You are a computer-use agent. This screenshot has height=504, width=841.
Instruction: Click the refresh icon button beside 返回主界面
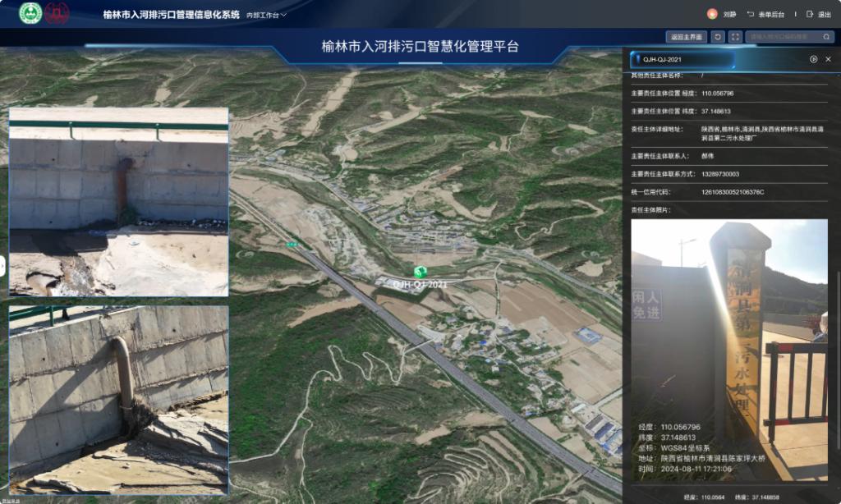click(x=718, y=37)
